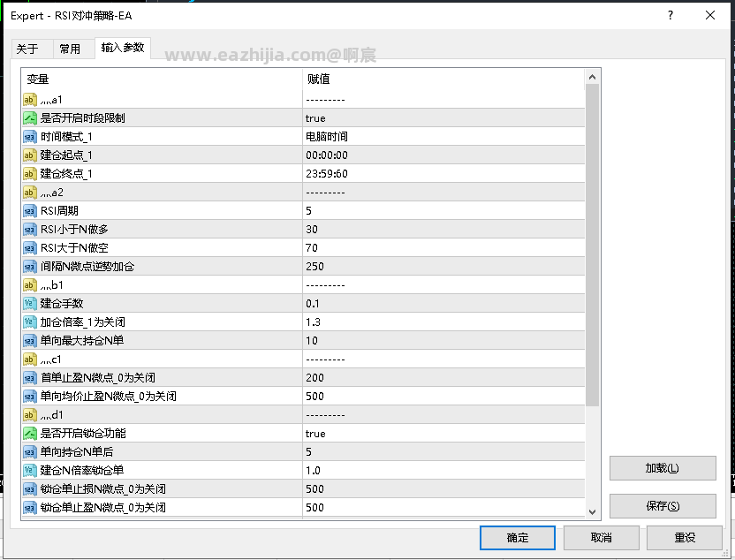Click the string icon beside ,,,a2
The height and width of the screenshot is (560, 735).
click(29, 193)
